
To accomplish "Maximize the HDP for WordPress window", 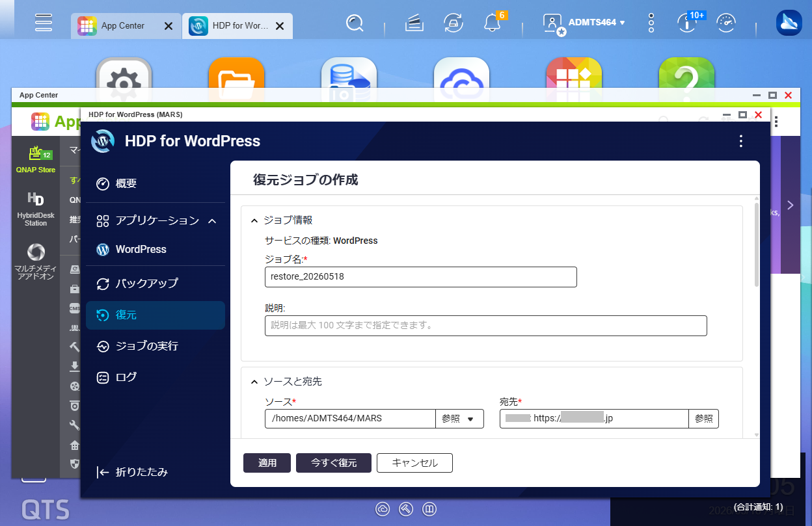I will [742, 114].
